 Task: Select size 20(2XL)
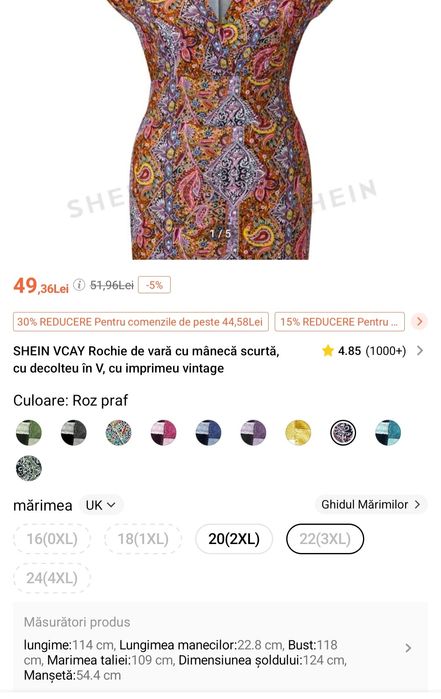[x=234, y=539]
